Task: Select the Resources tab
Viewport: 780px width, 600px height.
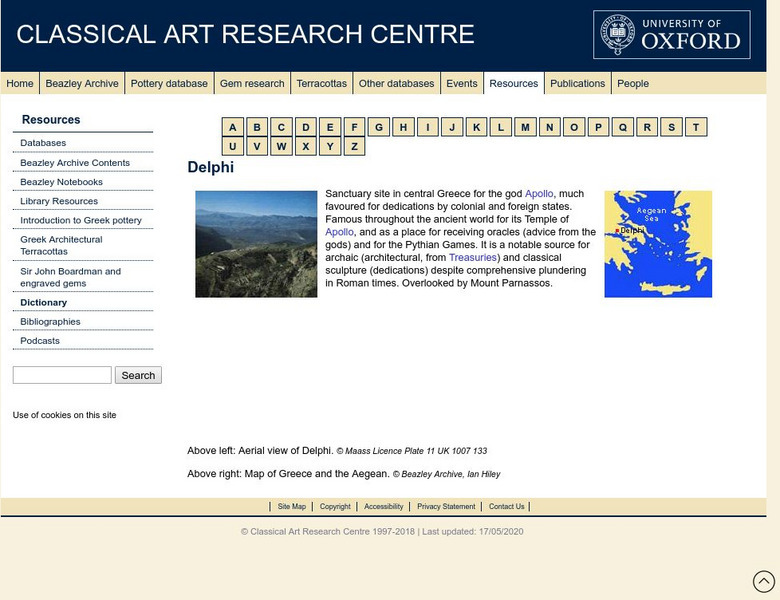Action: (514, 84)
